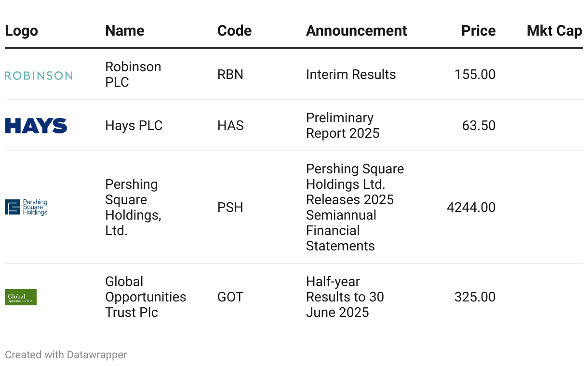This screenshot has height=366, width=588.
Task: Click the Interim Results announcement
Action: pos(351,75)
